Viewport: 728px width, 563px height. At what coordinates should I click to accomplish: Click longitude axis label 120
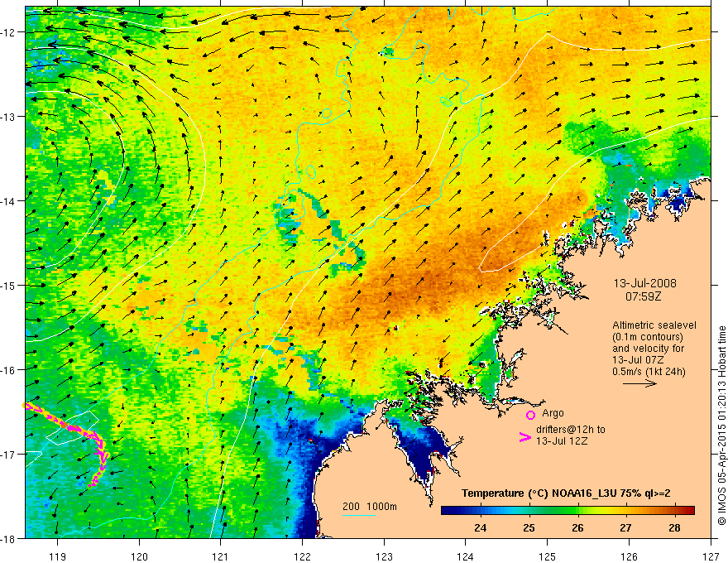pos(139,557)
